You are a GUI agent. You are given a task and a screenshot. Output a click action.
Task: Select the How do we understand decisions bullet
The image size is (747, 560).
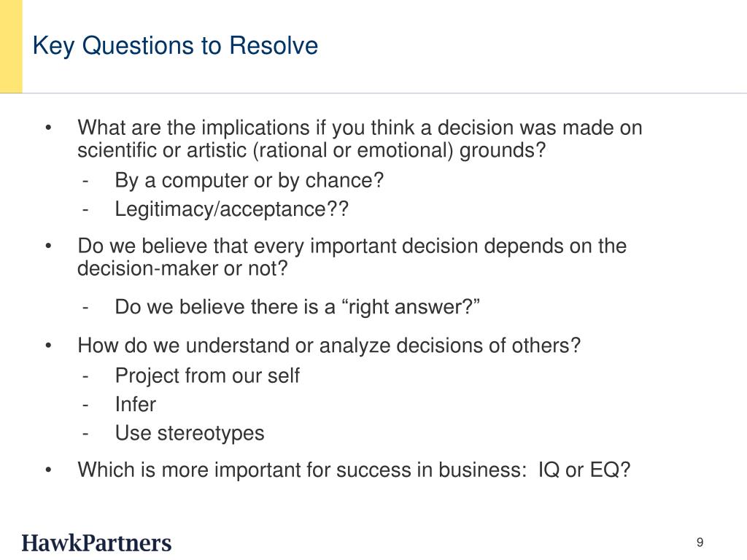coord(329,345)
